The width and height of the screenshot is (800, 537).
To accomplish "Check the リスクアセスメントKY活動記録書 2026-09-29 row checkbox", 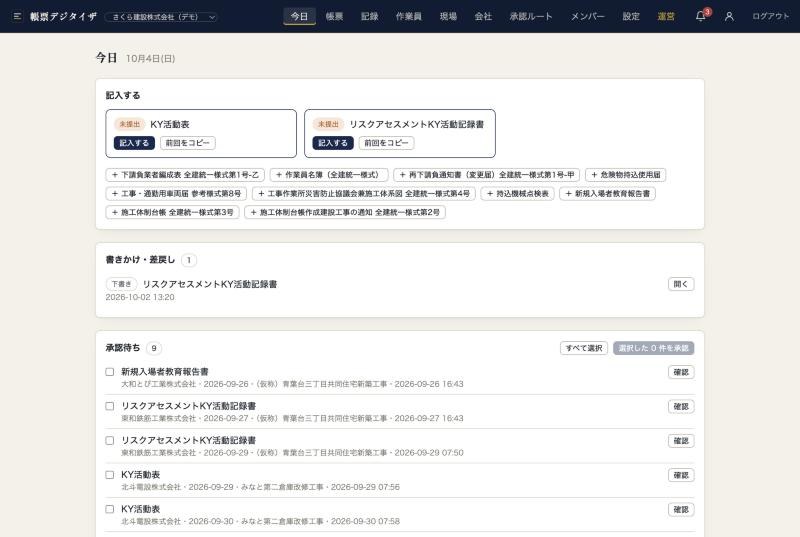I will click(x=110, y=441).
